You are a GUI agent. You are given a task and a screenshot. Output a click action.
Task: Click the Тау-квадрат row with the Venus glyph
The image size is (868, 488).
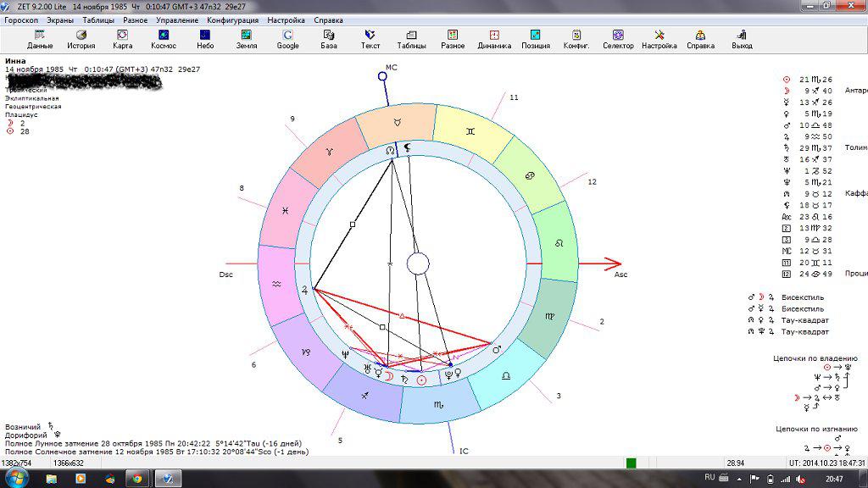pyautogui.click(x=788, y=319)
